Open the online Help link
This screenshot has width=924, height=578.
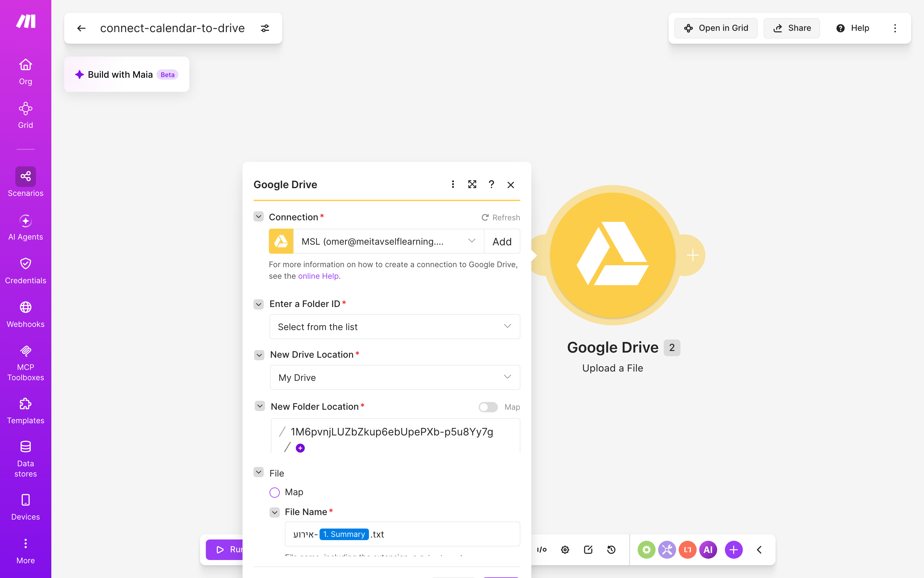[318, 276]
